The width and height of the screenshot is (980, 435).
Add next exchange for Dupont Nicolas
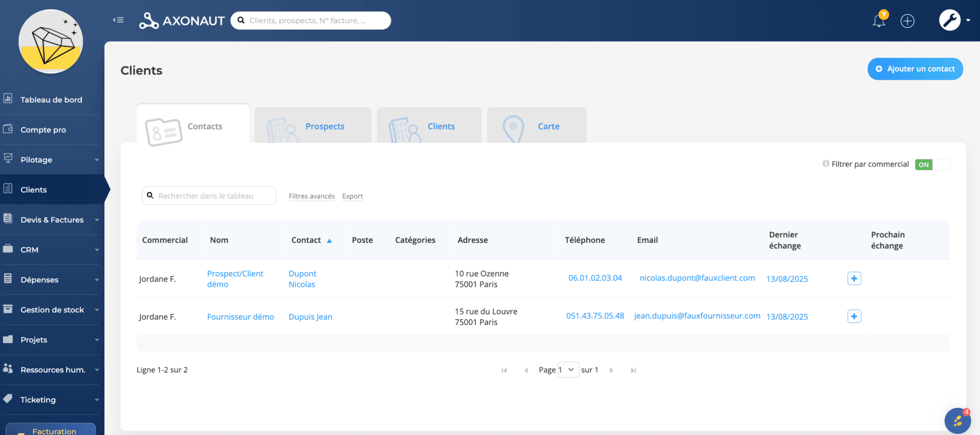pyautogui.click(x=854, y=278)
